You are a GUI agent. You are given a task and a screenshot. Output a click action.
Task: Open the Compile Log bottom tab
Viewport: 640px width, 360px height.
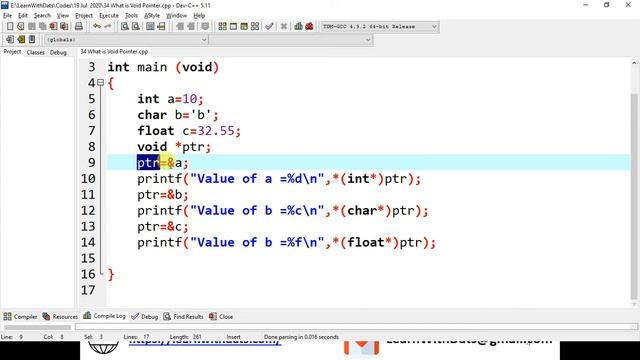[x=104, y=316]
